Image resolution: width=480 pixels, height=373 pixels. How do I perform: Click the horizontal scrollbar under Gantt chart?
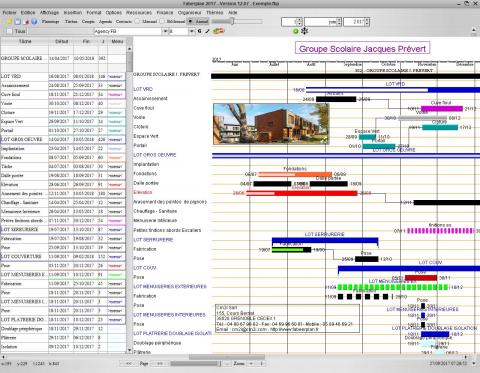[227, 357]
